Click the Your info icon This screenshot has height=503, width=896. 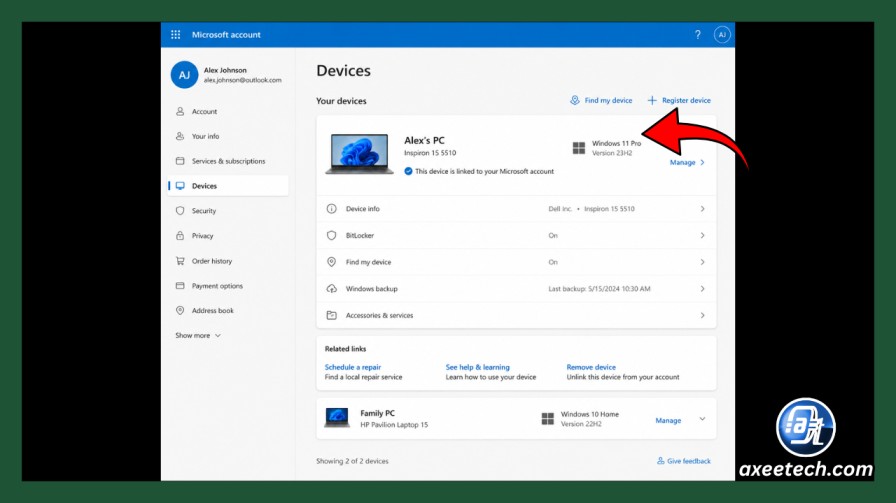pos(180,136)
